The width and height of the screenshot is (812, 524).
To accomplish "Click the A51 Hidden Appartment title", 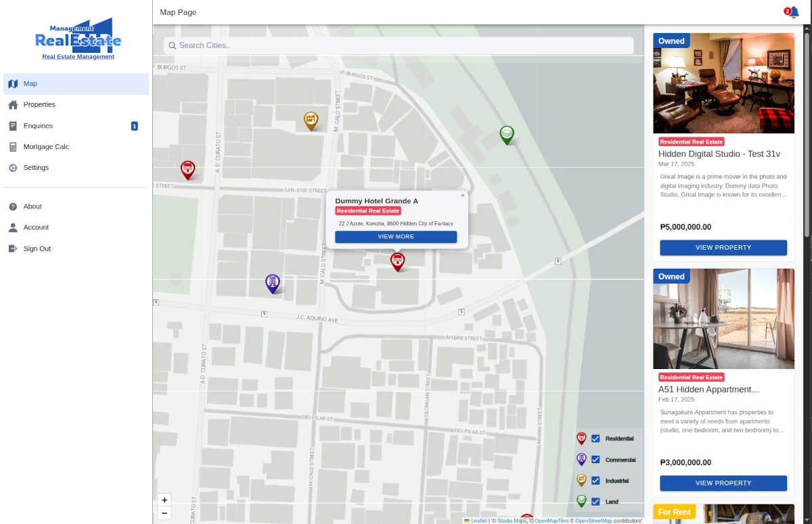I will click(x=709, y=390).
